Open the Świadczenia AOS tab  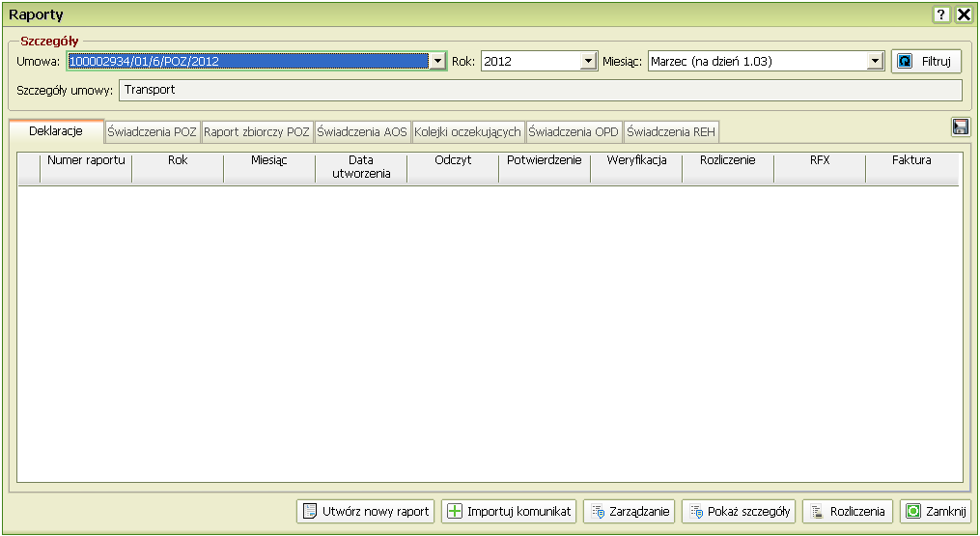coord(362,132)
